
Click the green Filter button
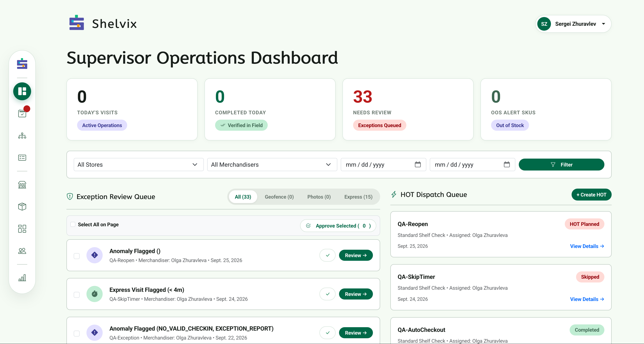click(x=561, y=165)
